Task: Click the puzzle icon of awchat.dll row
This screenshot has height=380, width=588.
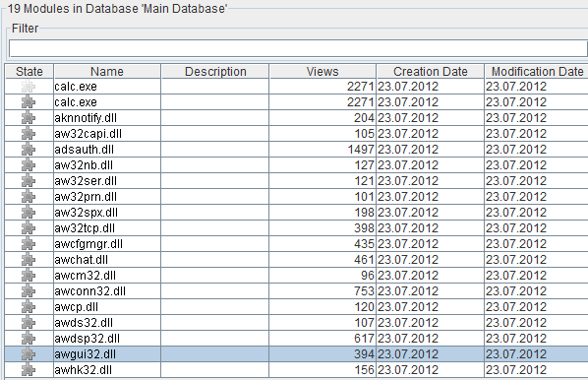Action: (29, 260)
